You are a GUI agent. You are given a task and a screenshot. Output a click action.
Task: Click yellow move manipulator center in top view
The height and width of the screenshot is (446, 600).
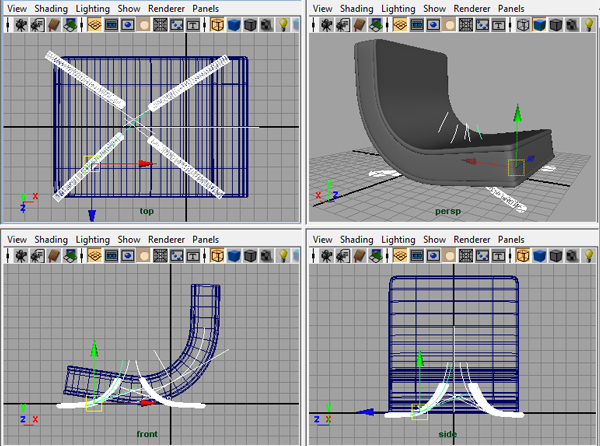pos(91,163)
